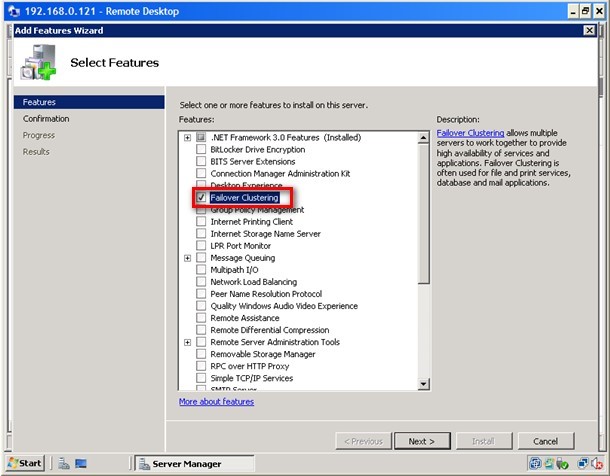The height and width of the screenshot is (476, 610).
Task: Open the More about features link
Action: [216, 401]
